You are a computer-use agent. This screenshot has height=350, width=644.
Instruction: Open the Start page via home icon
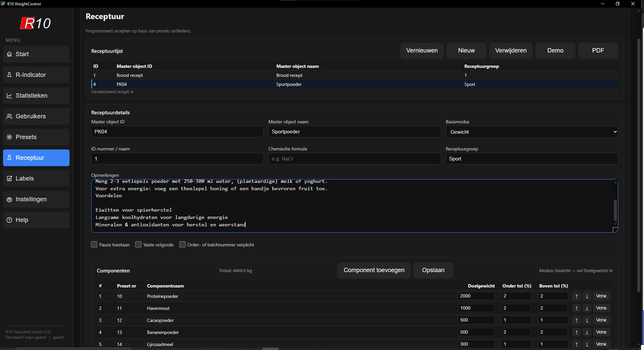[x=10, y=54]
